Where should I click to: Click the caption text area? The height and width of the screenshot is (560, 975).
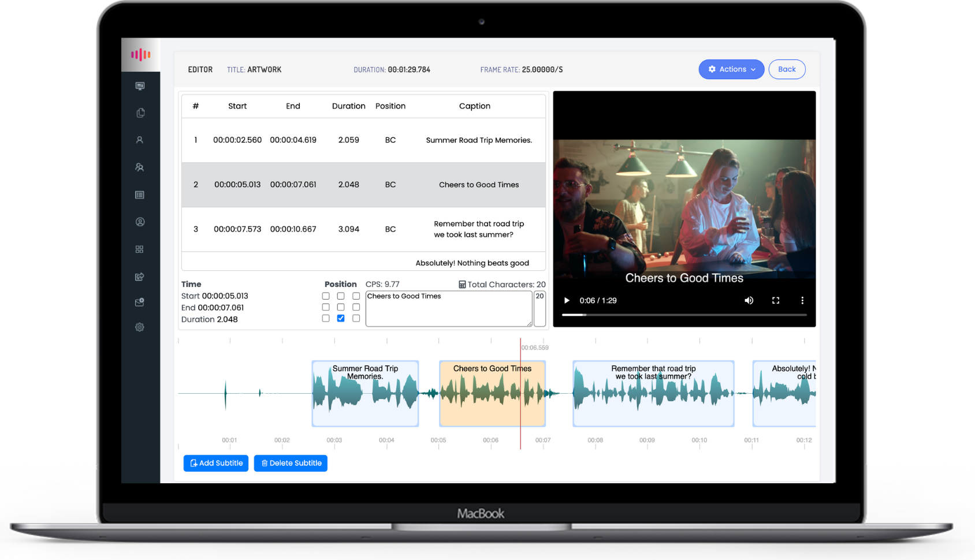click(x=448, y=311)
